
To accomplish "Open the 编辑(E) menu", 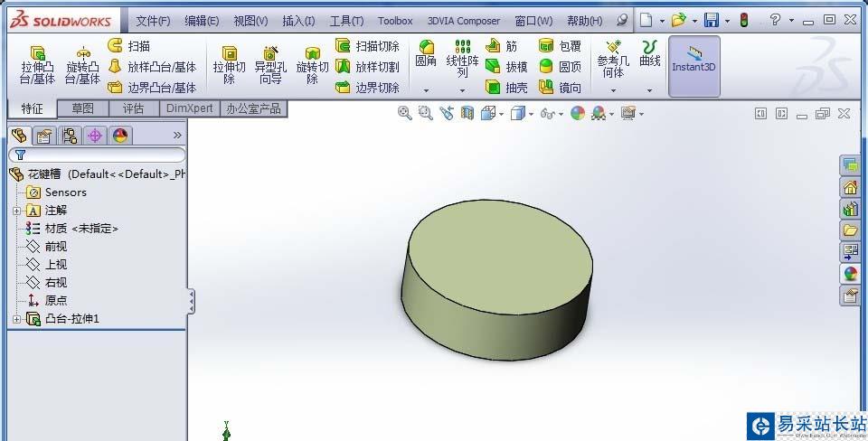I will [202, 21].
